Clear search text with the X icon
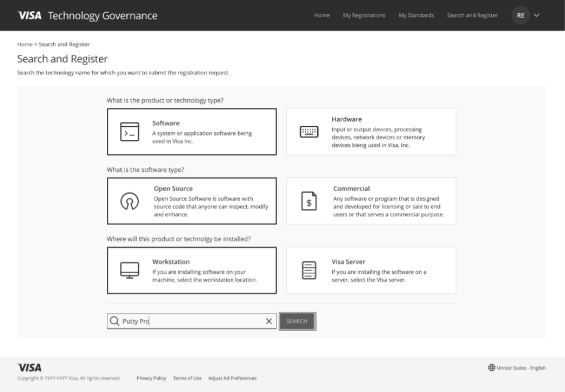 pos(269,321)
